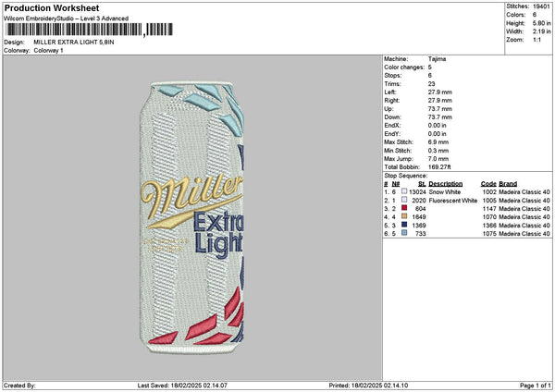Click the Min Stitch value 0.3 mm
Viewport: 555px width, 392px height.
[438, 151]
